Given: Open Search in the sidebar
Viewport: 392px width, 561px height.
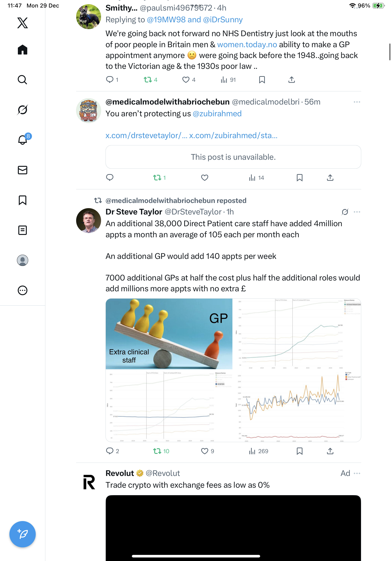Looking at the screenshot, I should [x=23, y=80].
